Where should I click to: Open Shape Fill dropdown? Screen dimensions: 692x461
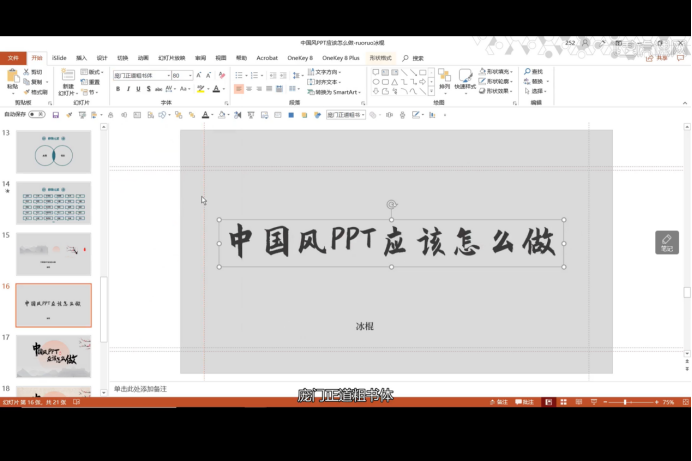click(x=496, y=71)
